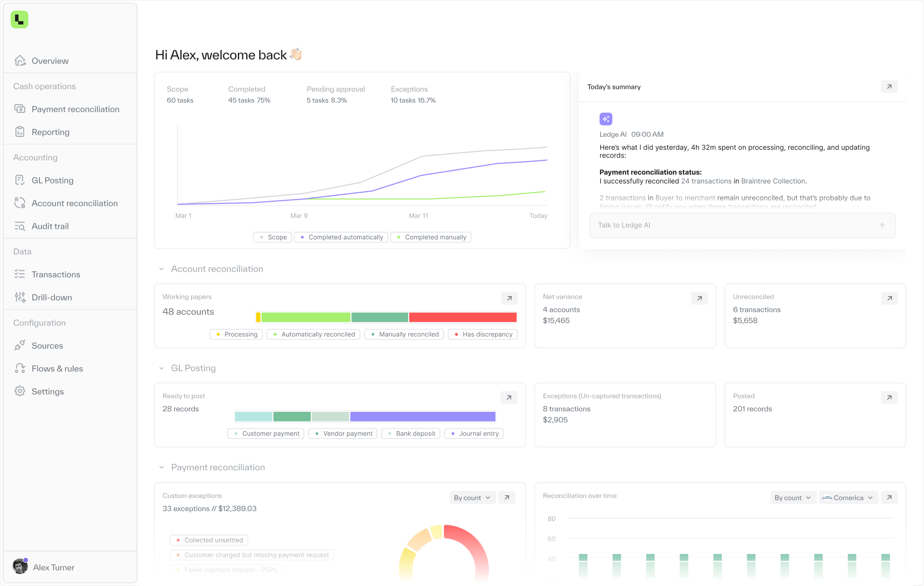Viewport: 924px width, 586px height.
Task: Click the GL Posting document icon
Action: tap(20, 180)
